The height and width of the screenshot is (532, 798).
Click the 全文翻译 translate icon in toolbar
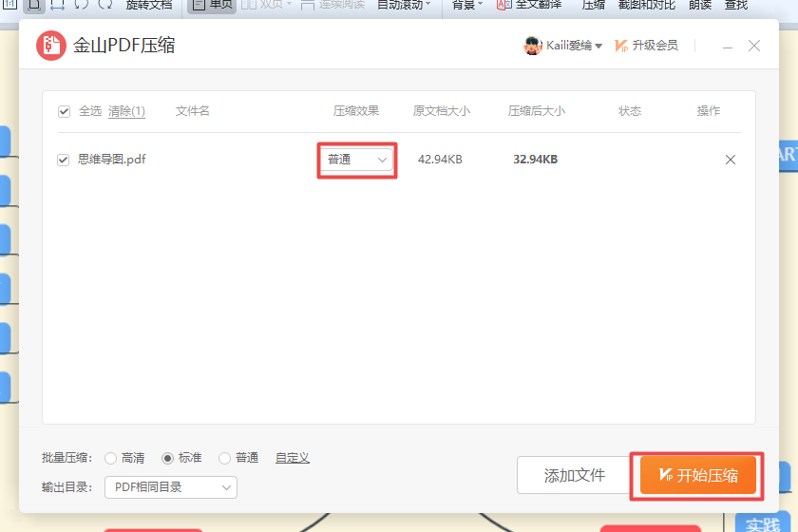pos(504,4)
